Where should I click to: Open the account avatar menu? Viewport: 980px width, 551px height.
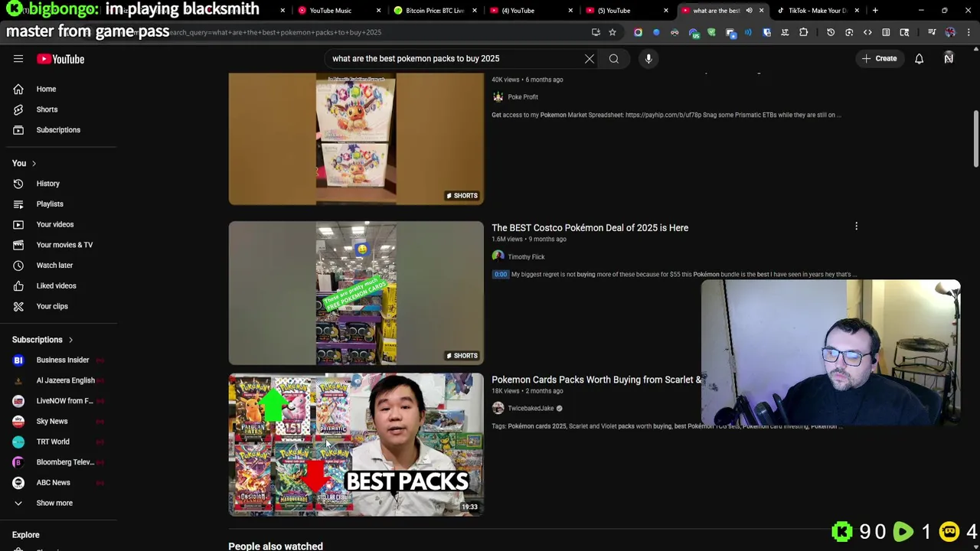tap(949, 59)
